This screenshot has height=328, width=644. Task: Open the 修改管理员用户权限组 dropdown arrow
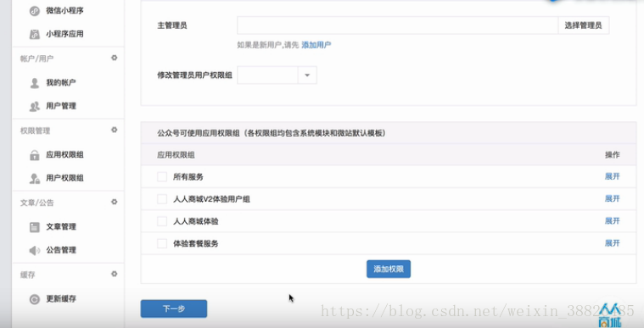coord(307,75)
